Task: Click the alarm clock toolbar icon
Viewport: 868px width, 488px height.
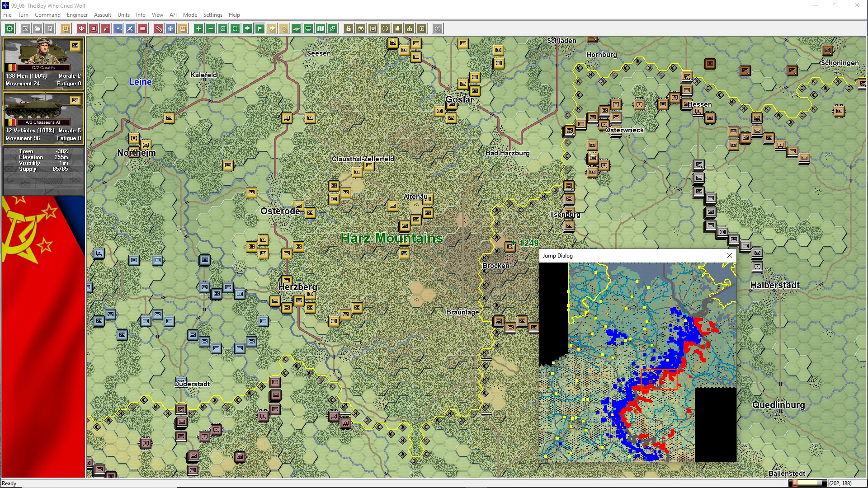Action: (x=66, y=29)
